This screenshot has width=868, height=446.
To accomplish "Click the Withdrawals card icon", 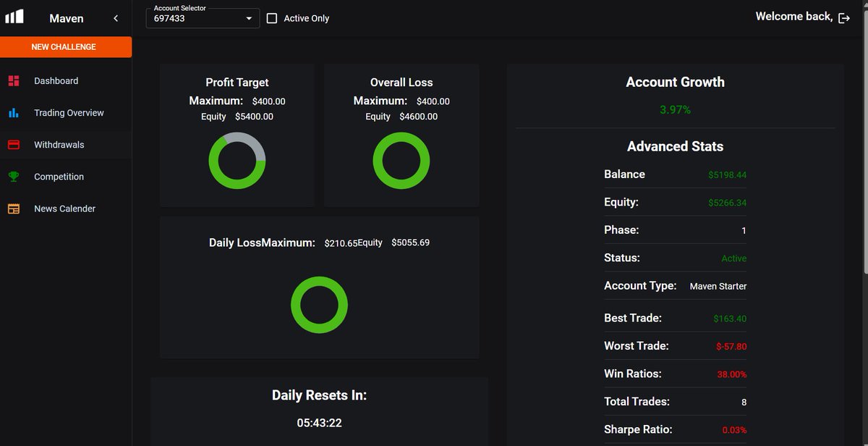I will point(14,145).
